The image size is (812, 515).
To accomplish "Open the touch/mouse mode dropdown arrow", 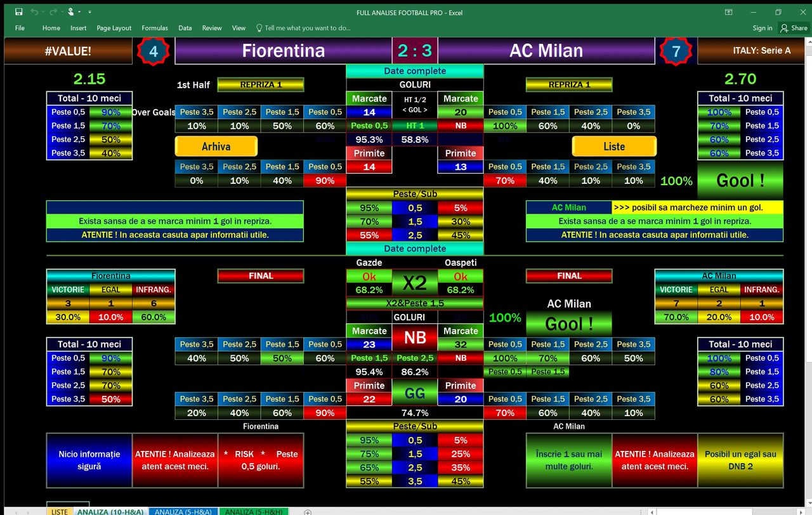I will (80, 12).
